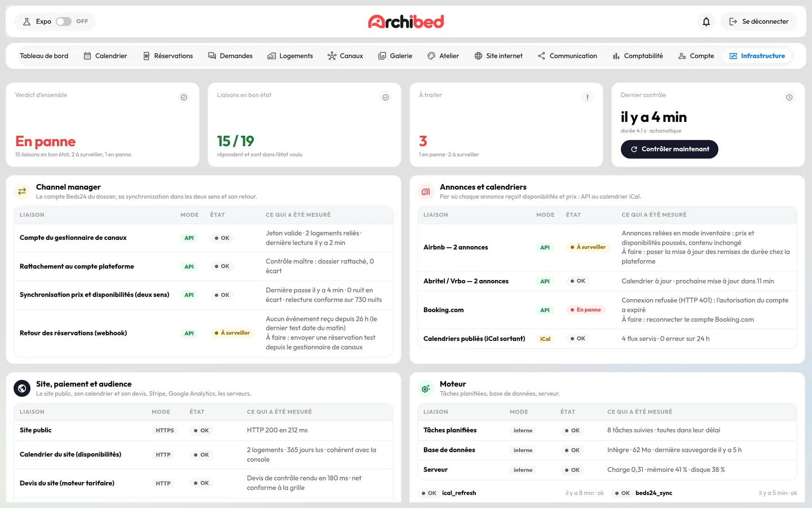
Task: Click the À surveiller badge for Airbnb
Action: tap(588, 247)
